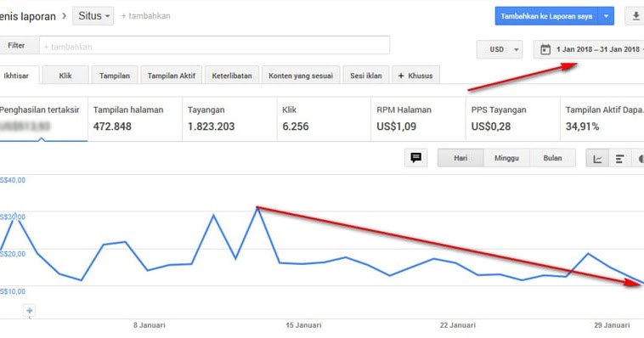Open the Situs report type dropdown
This screenshot has height=338, width=644.
point(93,16)
